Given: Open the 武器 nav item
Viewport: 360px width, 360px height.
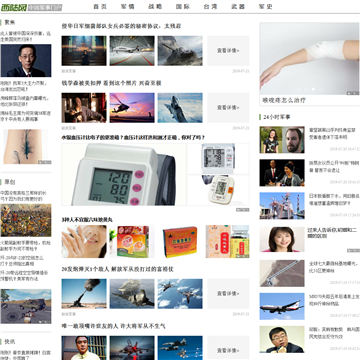Looking at the screenshot, I should point(238,7).
